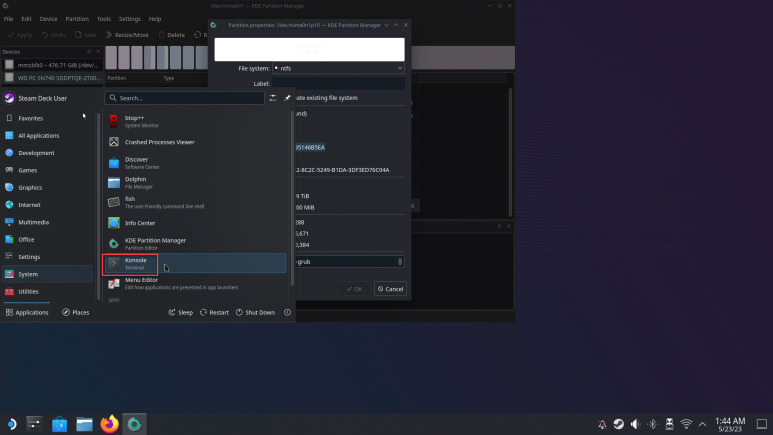This screenshot has height=435, width=773.
Task: Open the volume tray icon
Action: pyautogui.click(x=635, y=424)
